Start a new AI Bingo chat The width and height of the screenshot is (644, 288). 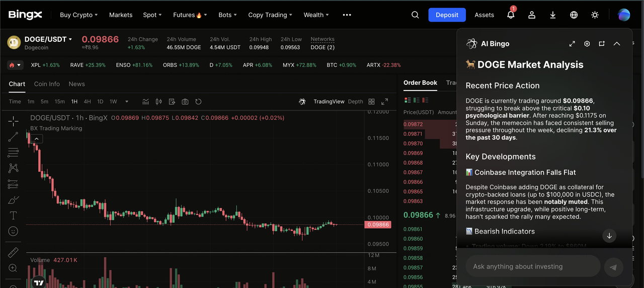coord(602,44)
